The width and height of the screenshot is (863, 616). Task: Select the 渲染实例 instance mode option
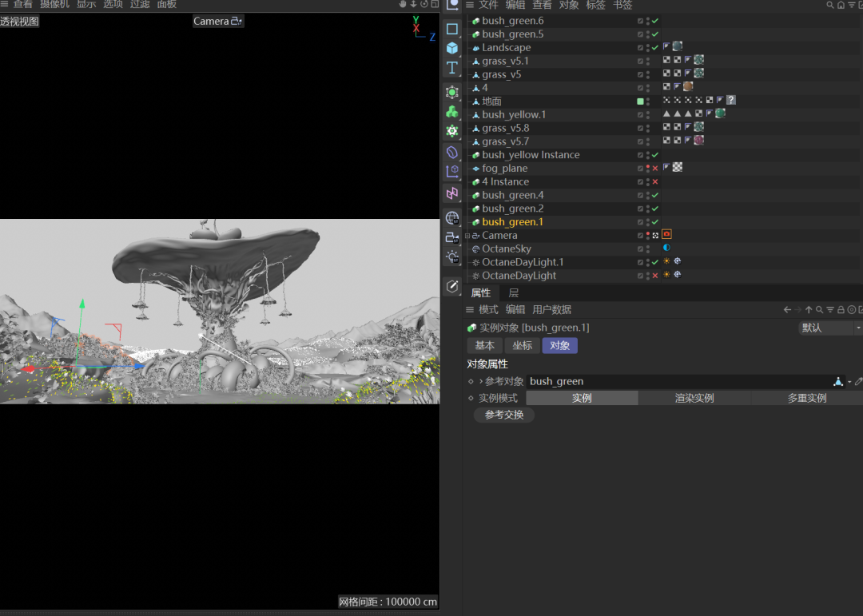[x=694, y=398]
